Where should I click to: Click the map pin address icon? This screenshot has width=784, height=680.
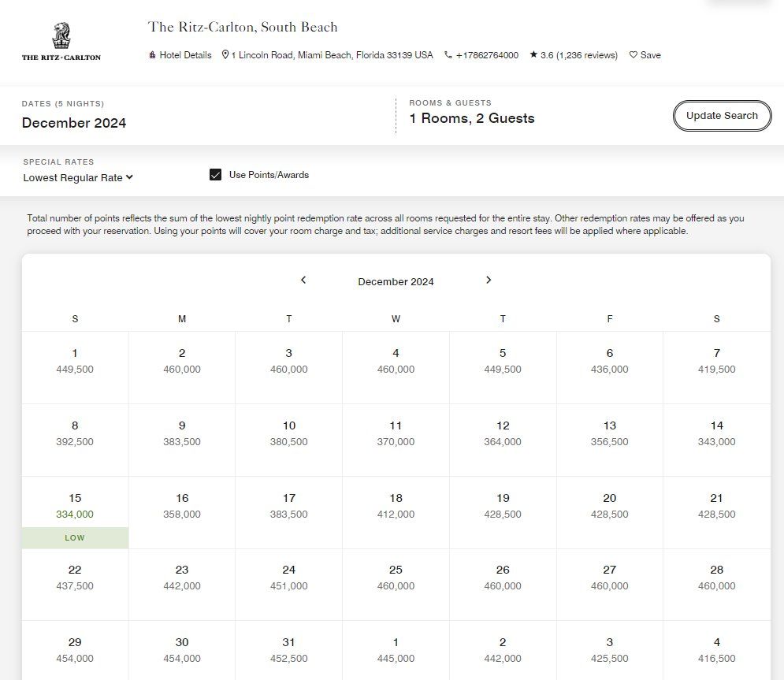[225, 54]
